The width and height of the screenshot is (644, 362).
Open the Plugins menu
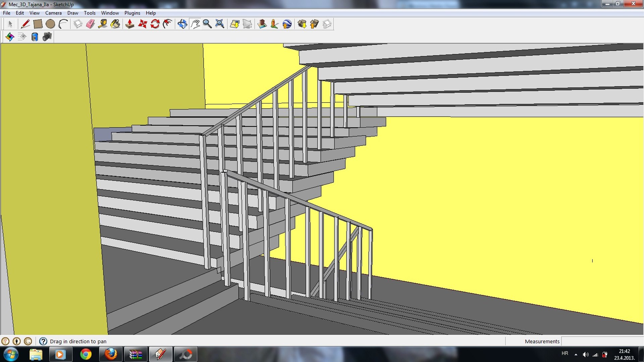coord(132,13)
